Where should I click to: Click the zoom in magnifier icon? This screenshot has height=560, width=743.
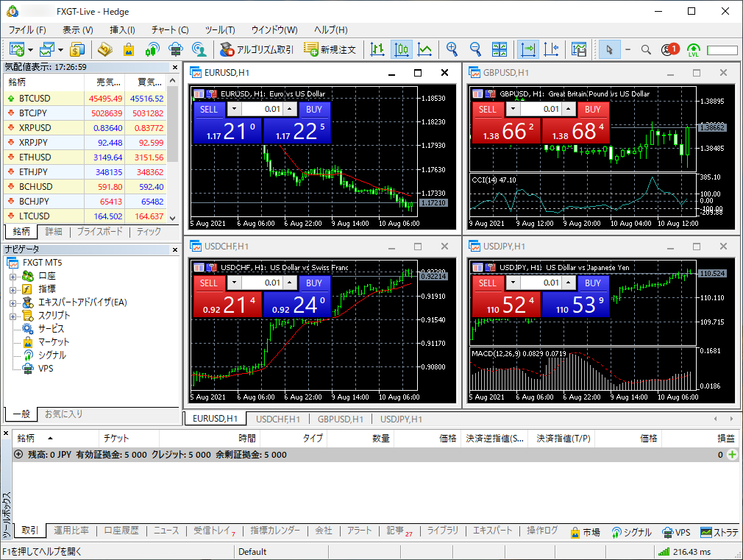(x=452, y=49)
